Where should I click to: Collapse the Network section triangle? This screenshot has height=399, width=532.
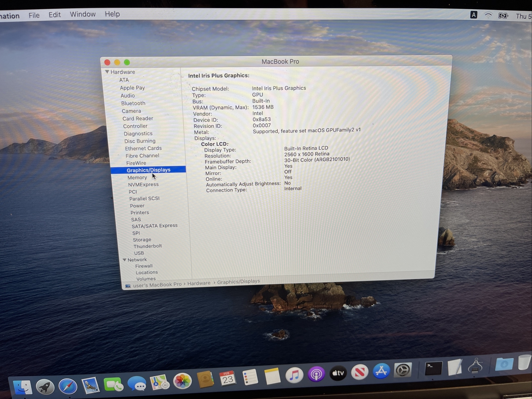[124, 260]
